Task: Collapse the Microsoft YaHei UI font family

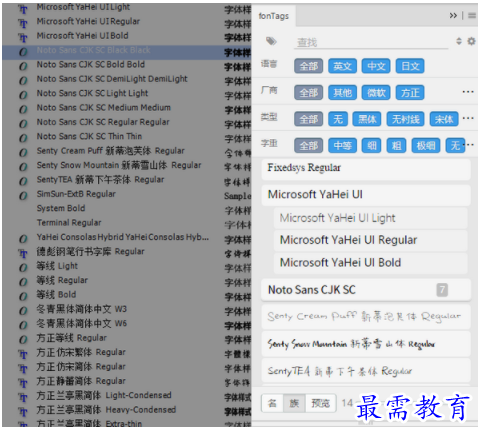Action: click(x=366, y=195)
